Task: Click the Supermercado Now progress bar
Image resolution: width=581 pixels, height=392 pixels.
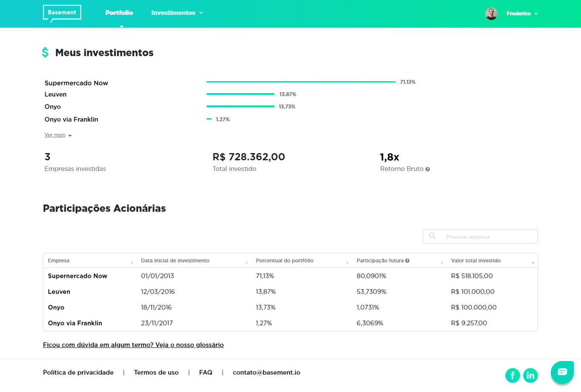Action: point(301,82)
